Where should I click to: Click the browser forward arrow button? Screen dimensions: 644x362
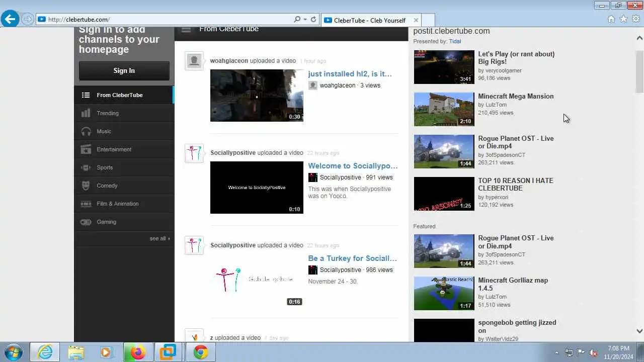coord(27,19)
